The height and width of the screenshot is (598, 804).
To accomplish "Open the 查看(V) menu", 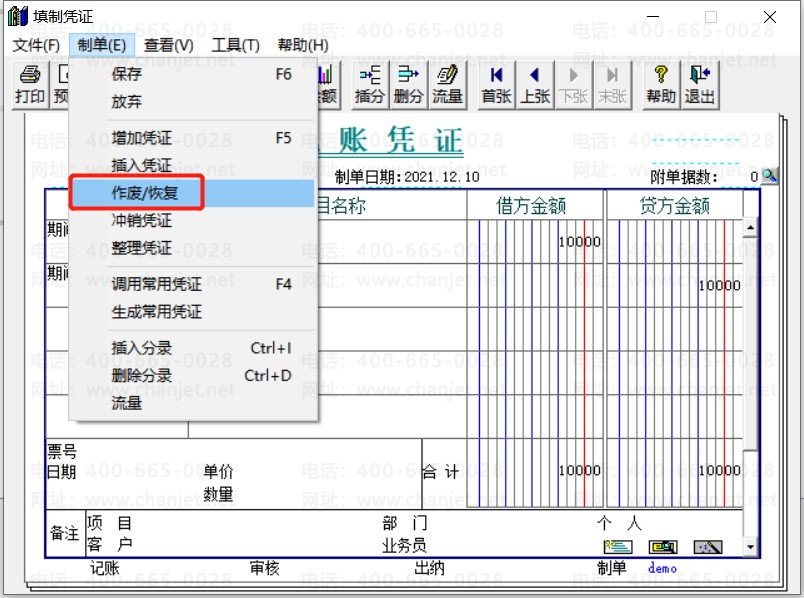I will point(168,45).
